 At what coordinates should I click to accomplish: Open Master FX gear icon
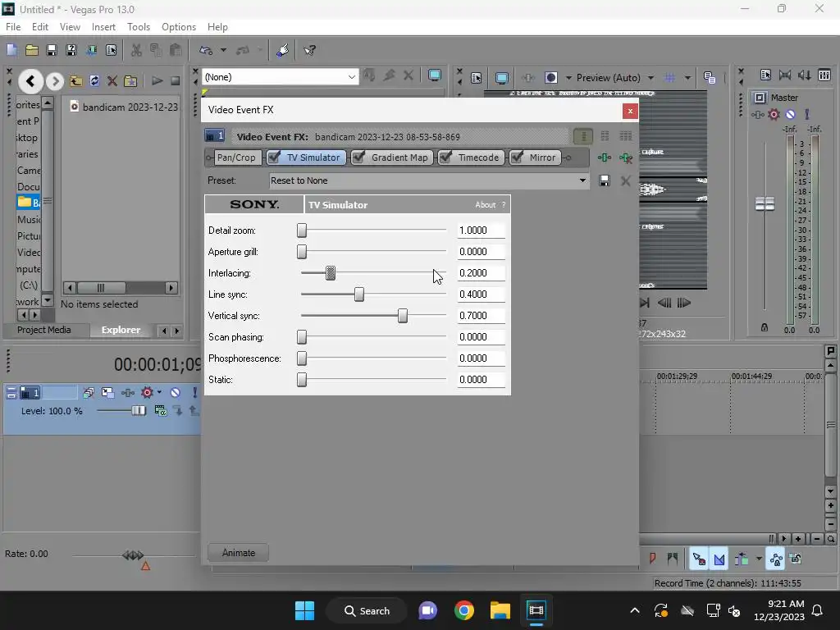click(x=774, y=114)
